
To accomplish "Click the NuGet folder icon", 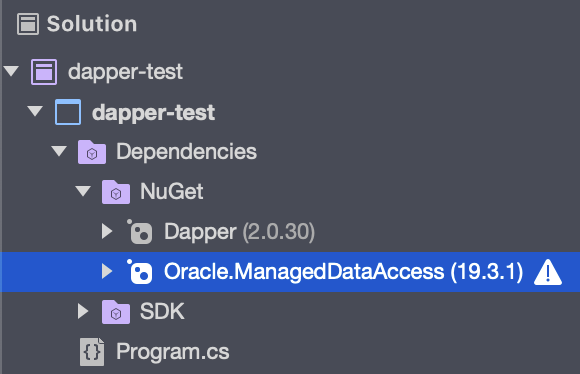I will (116, 192).
